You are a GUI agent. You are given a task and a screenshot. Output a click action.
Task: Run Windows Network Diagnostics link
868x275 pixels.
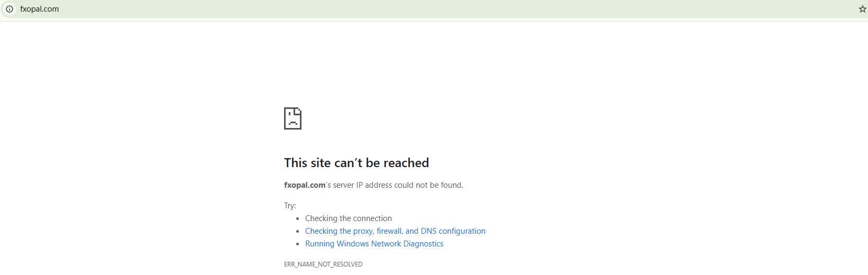(x=374, y=244)
